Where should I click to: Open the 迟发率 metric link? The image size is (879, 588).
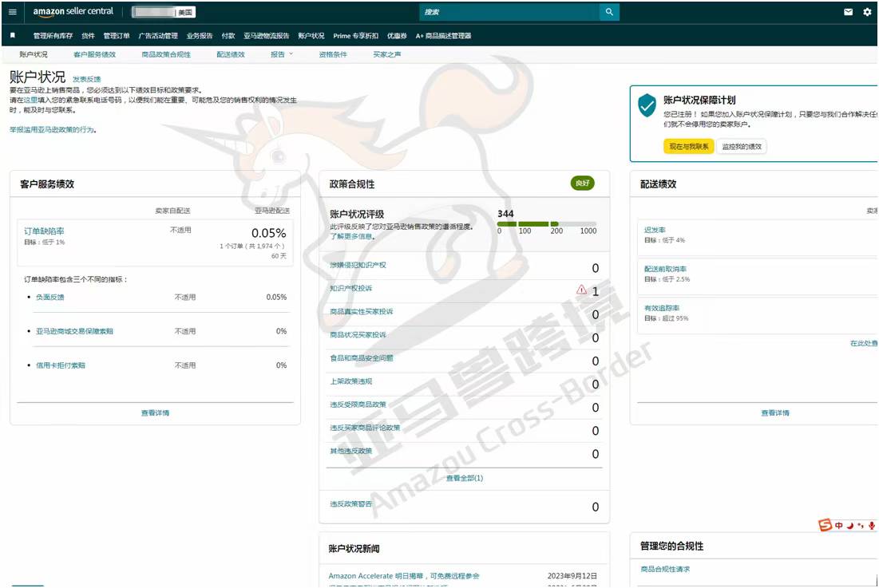pyautogui.click(x=655, y=230)
